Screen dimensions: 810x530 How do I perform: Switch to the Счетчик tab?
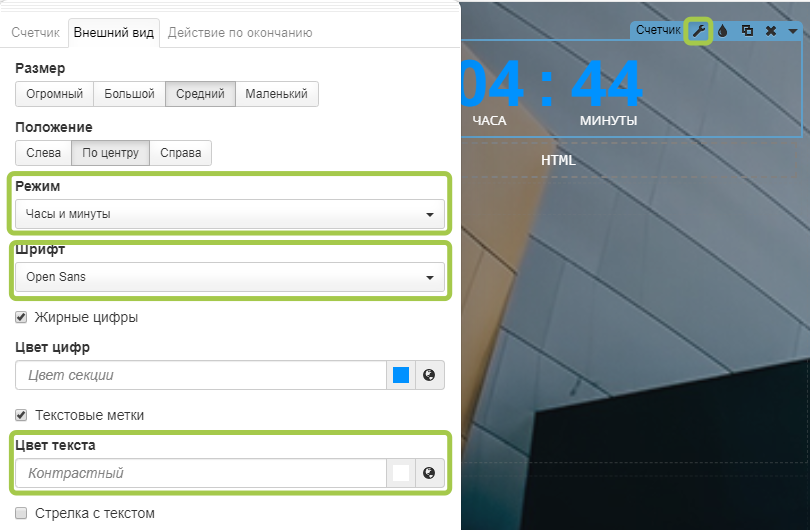(x=35, y=33)
